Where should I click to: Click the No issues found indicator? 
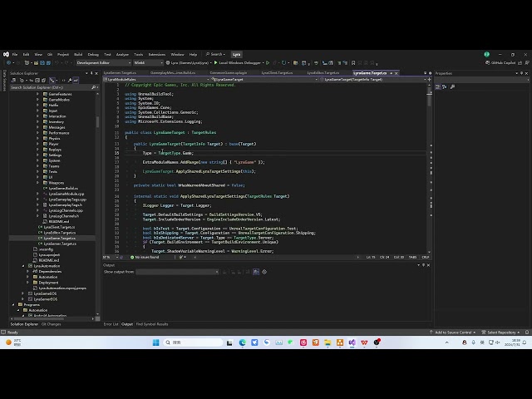[x=145, y=257]
